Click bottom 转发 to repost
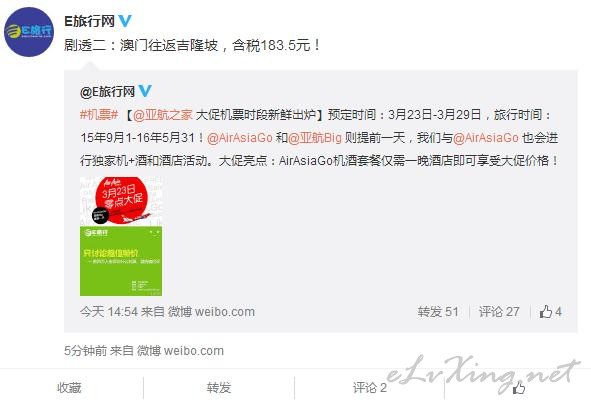591x407 pixels. 219,387
